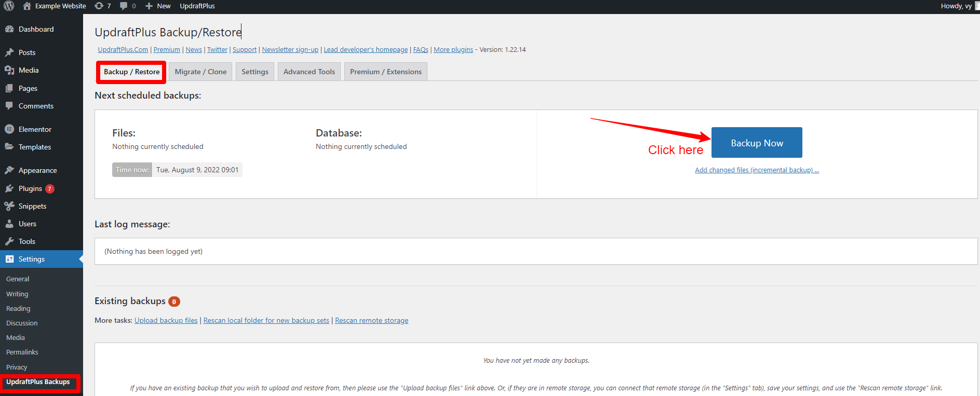The width and height of the screenshot is (980, 396).
Task: Click the Templates folder icon
Action: [9, 147]
